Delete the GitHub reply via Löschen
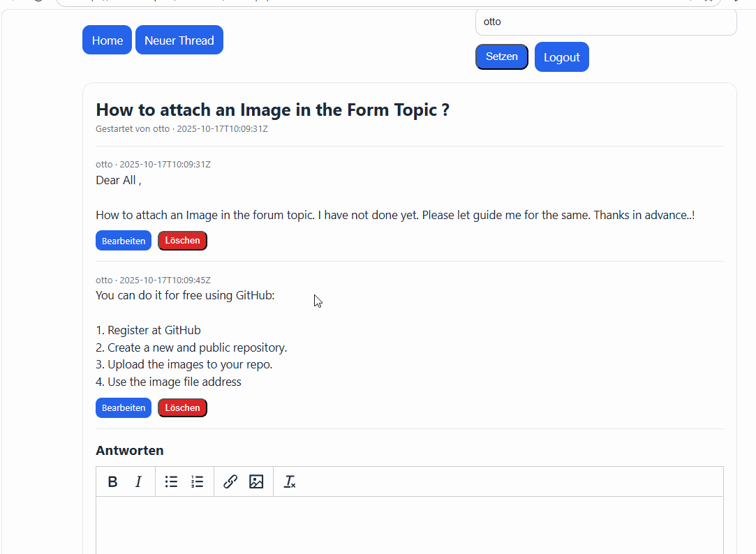756x554 pixels. coord(182,408)
